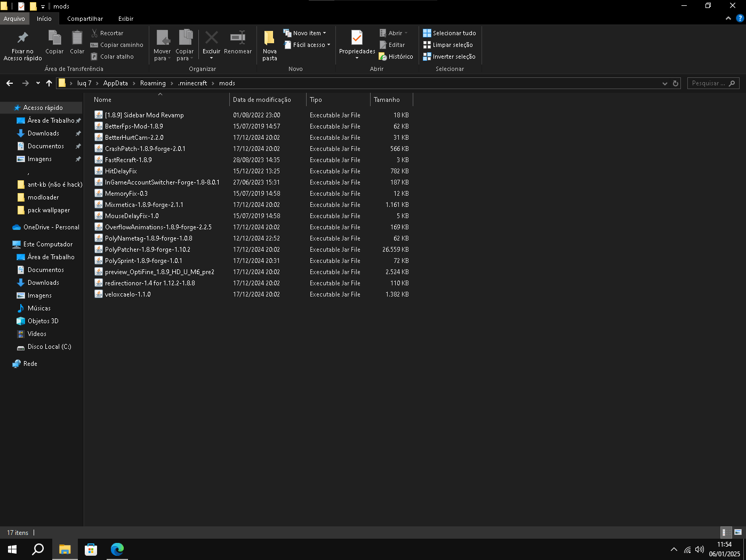Click Selecionar tudo in the ribbon
Image resolution: width=746 pixels, height=560 pixels.
449,33
